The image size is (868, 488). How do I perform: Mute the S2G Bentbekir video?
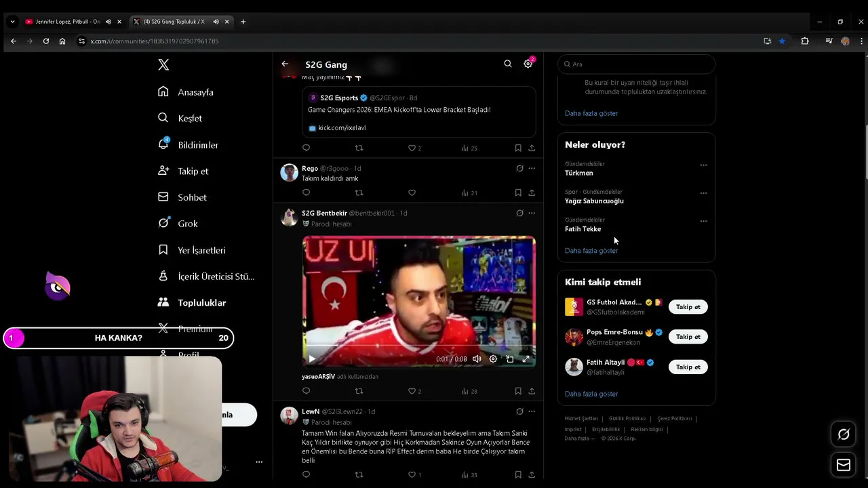click(477, 359)
